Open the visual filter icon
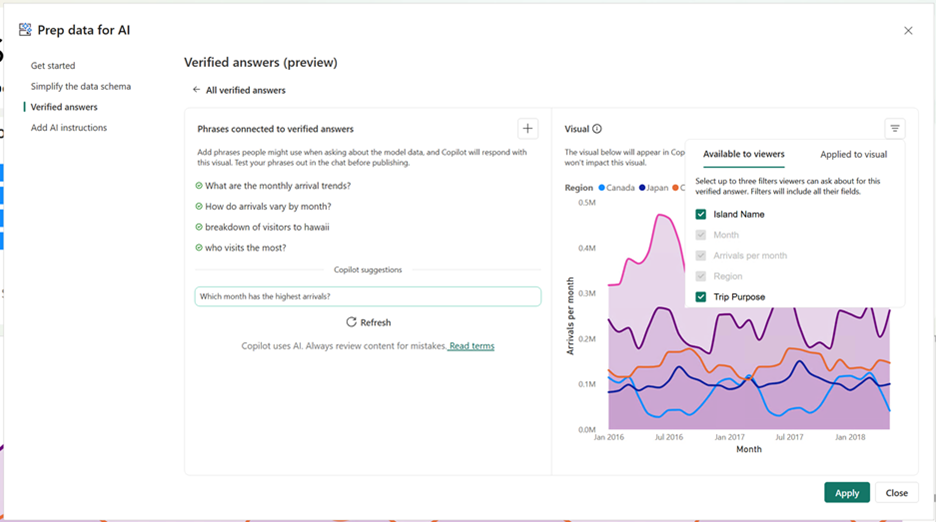 895,128
